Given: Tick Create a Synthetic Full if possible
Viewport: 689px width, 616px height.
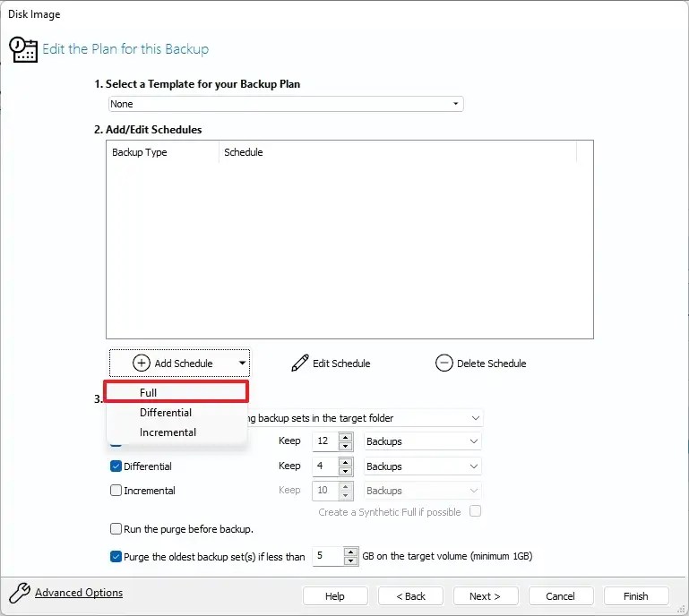Looking at the screenshot, I should 475,511.
